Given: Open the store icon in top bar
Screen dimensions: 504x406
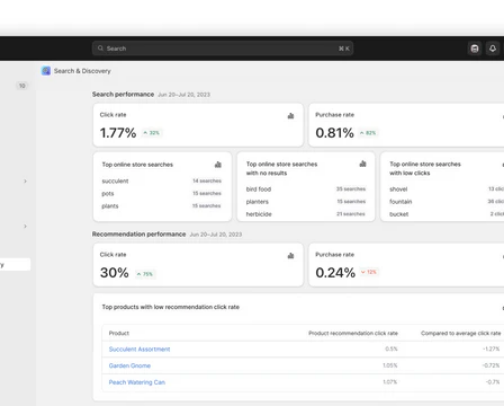Looking at the screenshot, I should pyautogui.click(x=475, y=49).
